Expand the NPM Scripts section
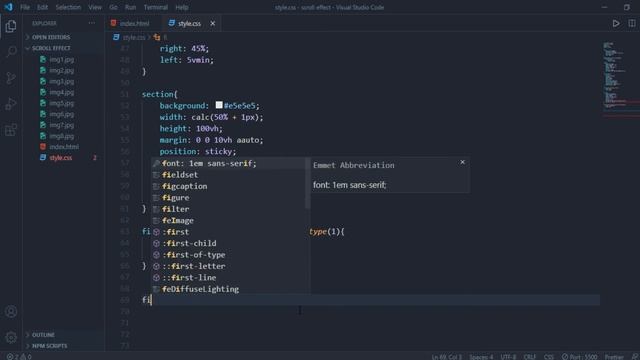The width and height of the screenshot is (640, 360). [64, 346]
